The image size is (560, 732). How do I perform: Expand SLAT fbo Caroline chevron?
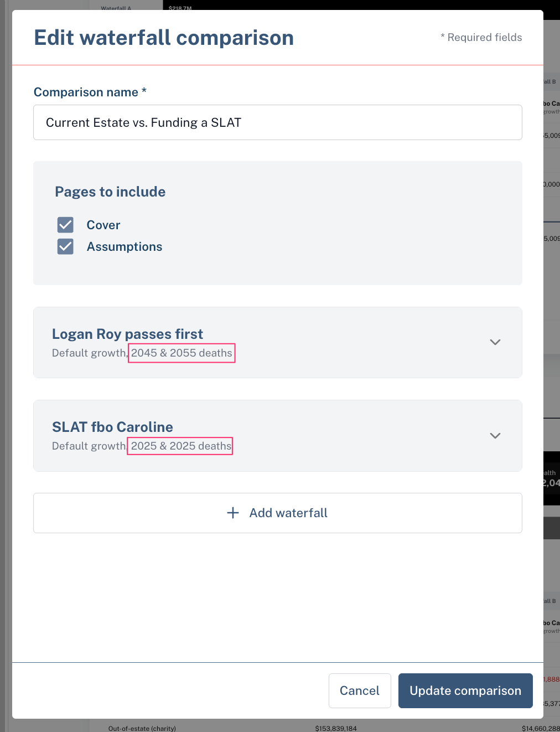pos(495,436)
